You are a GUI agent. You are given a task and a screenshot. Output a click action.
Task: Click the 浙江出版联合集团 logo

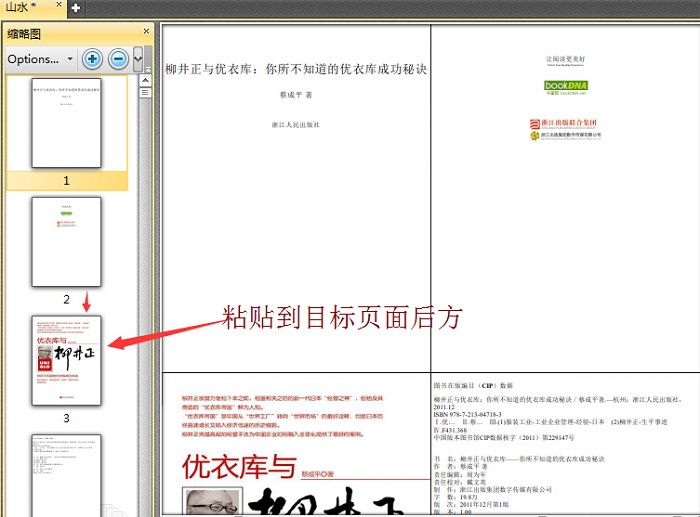563,123
